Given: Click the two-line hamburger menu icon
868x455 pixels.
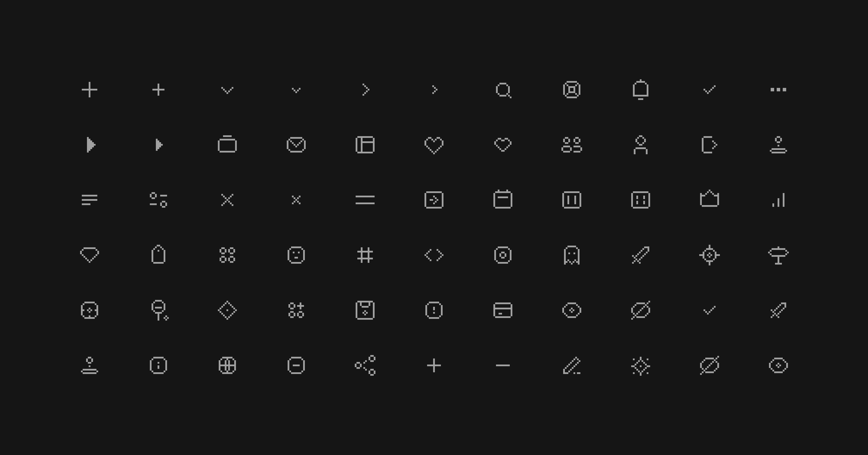Looking at the screenshot, I should point(365,200).
